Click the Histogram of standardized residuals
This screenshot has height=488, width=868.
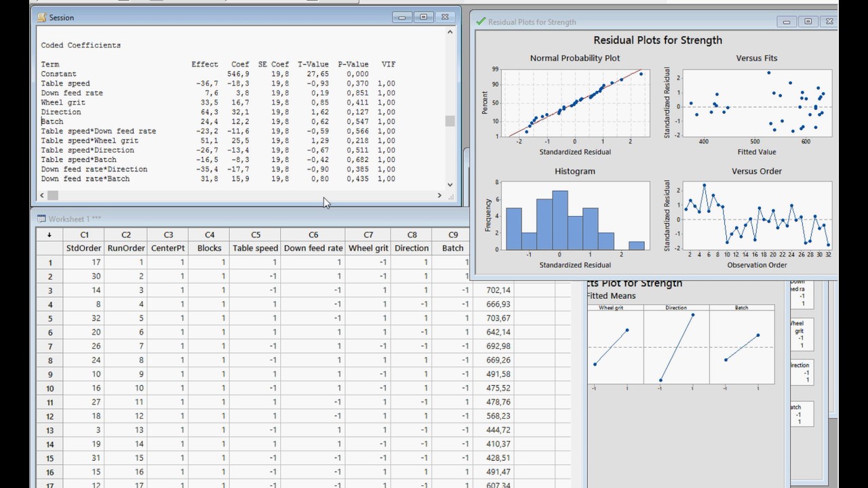575,216
